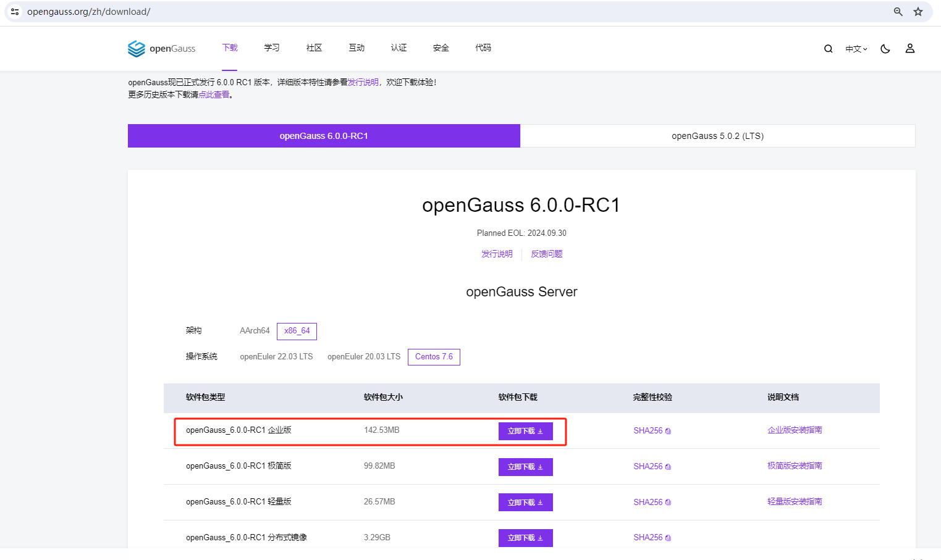This screenshot has height=560, width=941.
Task: Open the 学习 navigation menu
Action: coord(272,48)
